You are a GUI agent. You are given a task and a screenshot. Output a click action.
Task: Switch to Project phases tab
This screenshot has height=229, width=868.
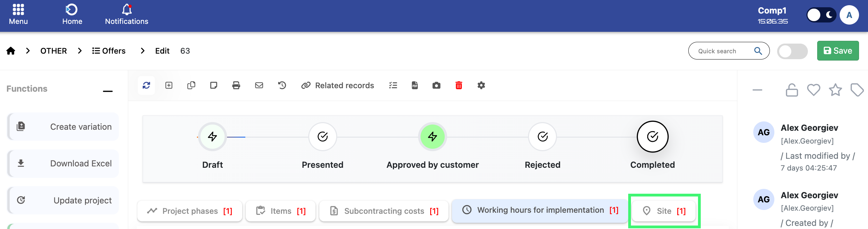click(x=190, y=211)
